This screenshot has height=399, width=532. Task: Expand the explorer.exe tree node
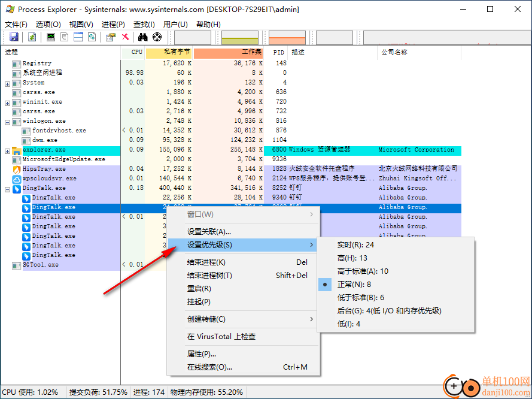tap(7, 151)
